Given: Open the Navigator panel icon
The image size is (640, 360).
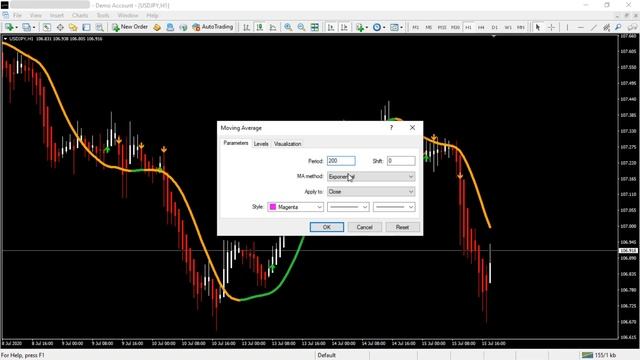Looking at the screenshot, I should 73,27.
